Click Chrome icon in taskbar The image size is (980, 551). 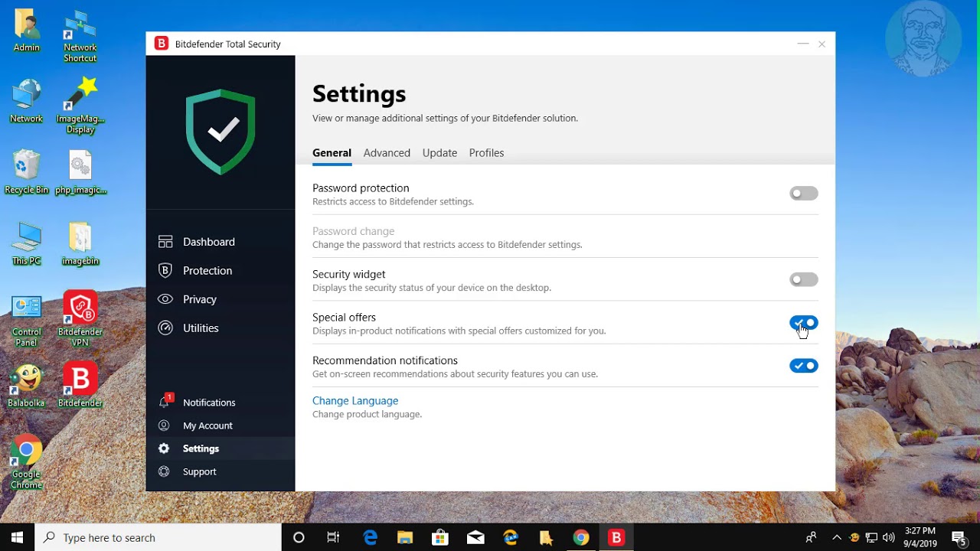[x=581, y=537]
